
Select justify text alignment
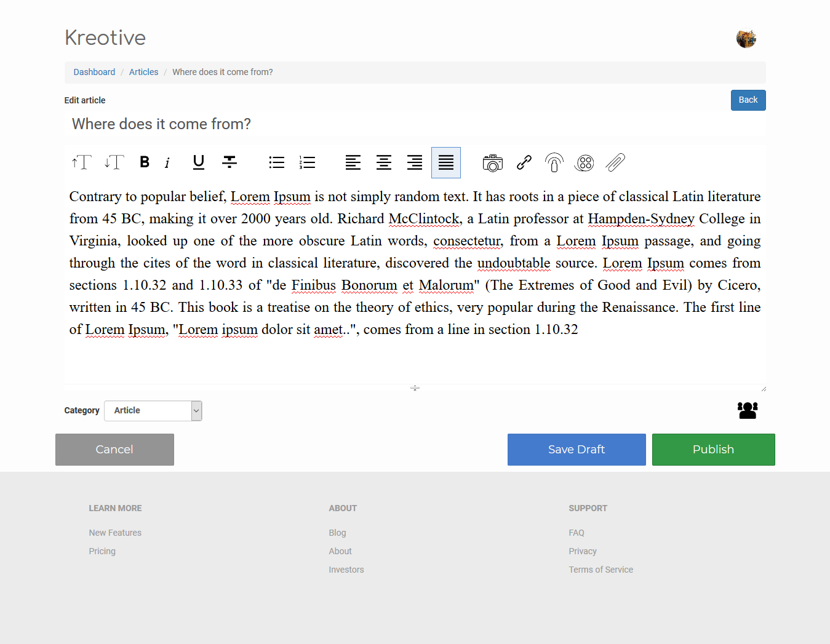[445, 162]
